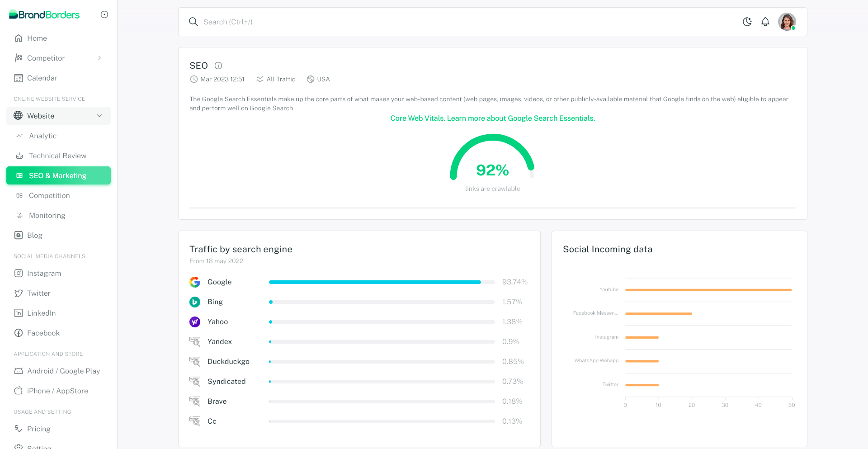Image resolution: width=868 pixels, height=449 pixels.
Task: Click the Youtube bar in social chart
Action: click(x=708, y=290)
